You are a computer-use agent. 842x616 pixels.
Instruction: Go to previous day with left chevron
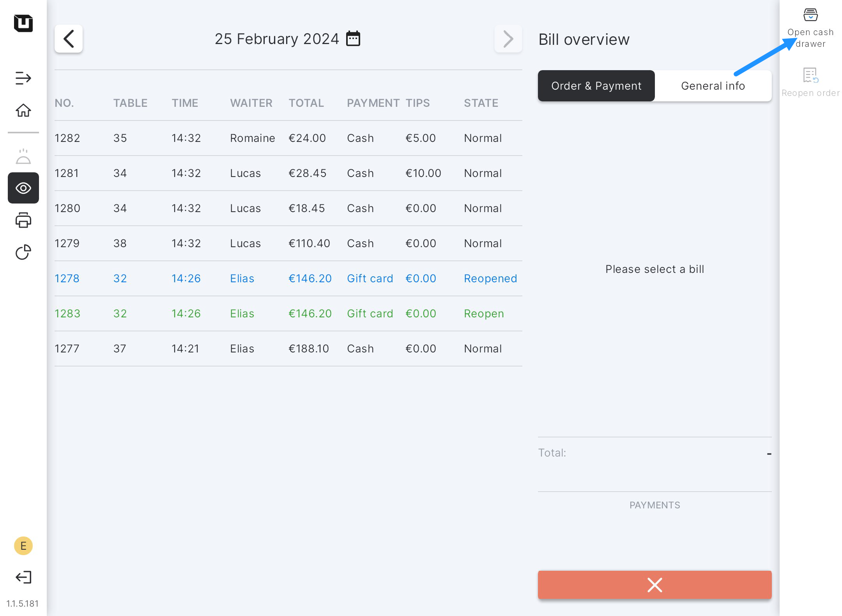pos(69,39)
